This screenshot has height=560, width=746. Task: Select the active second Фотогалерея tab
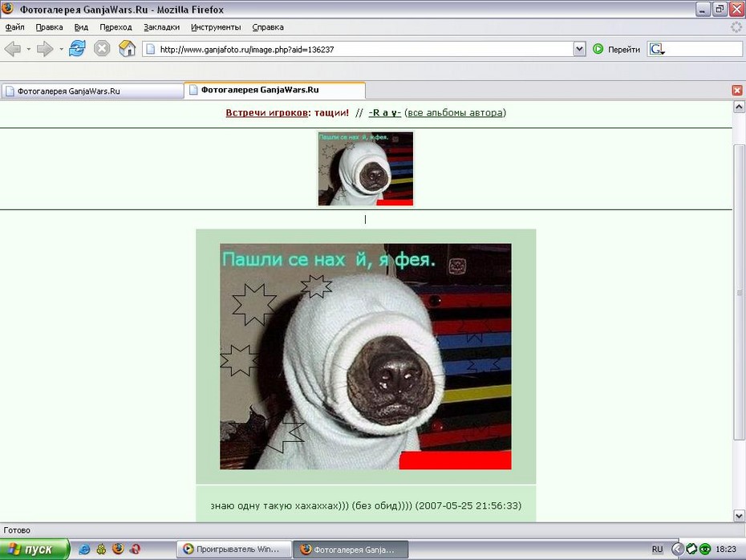coord(274,90)
